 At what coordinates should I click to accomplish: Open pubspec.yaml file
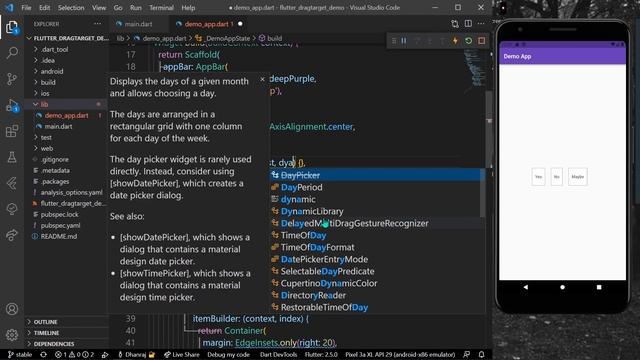tap(60, 225)
